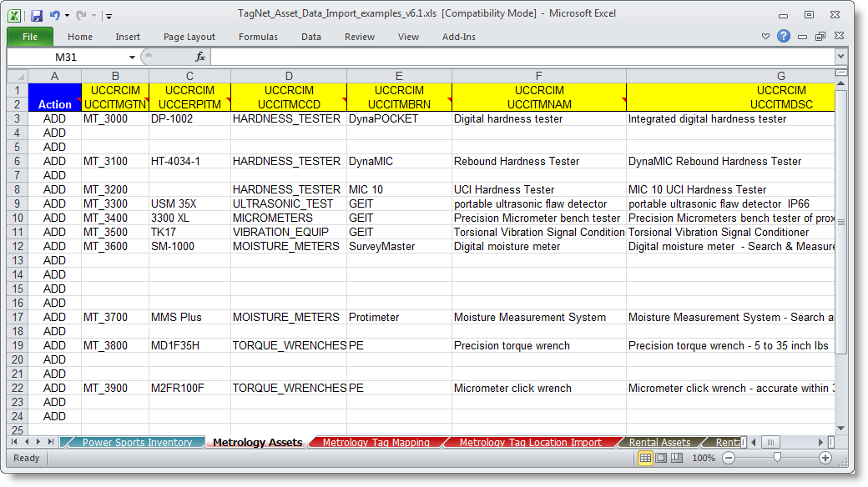Click the 100% zoom level button
The width and height of the screenshot is (868, 487).
[x=704, y=458]
